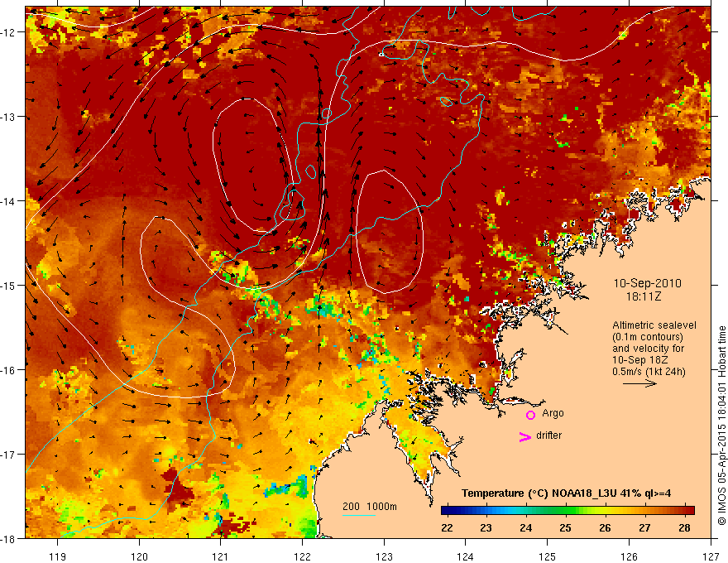Screen dimensions: 728x563
Task: Click the latitude axis label -17
Action: pyautogui.click(x=8, y=455)
